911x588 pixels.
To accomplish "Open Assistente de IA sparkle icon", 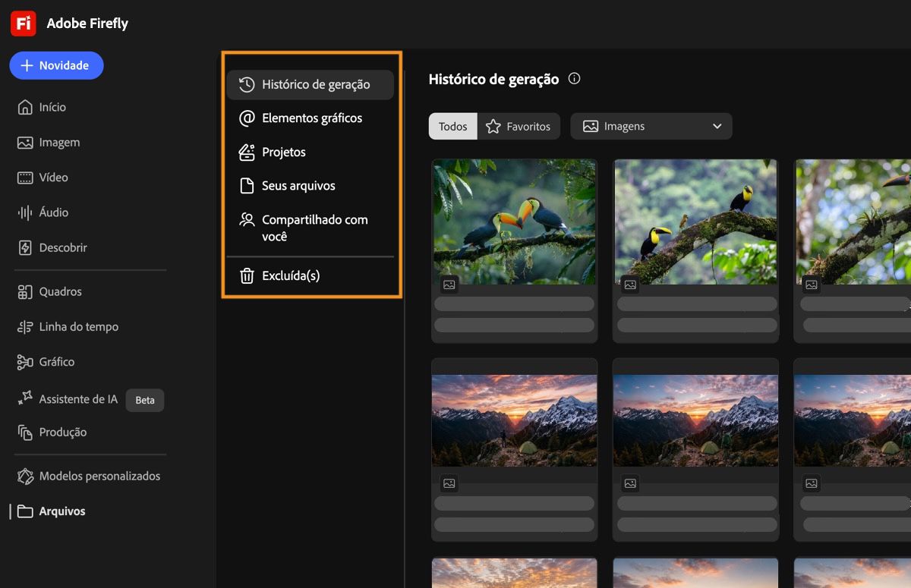I will point(25,398).
